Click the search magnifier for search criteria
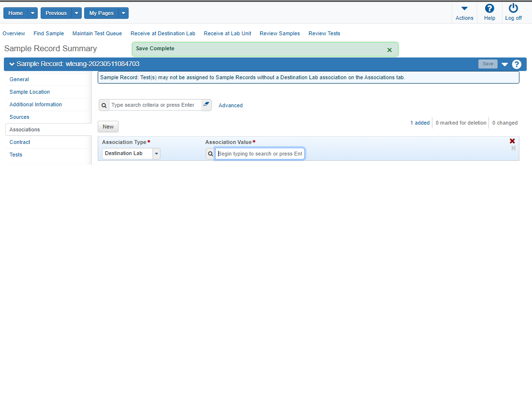Screen dimensions: 532x399 pyautogui.click(x=104, y=105)
